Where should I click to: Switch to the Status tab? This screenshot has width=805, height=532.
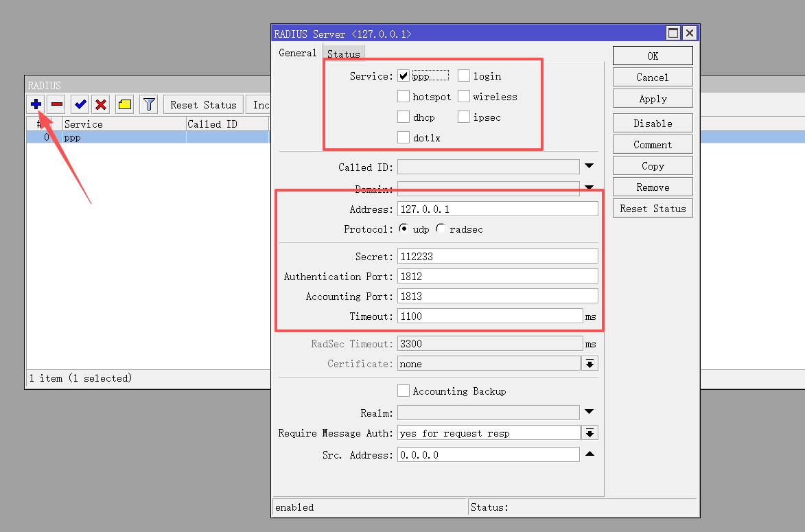click(x=343, y=54)
